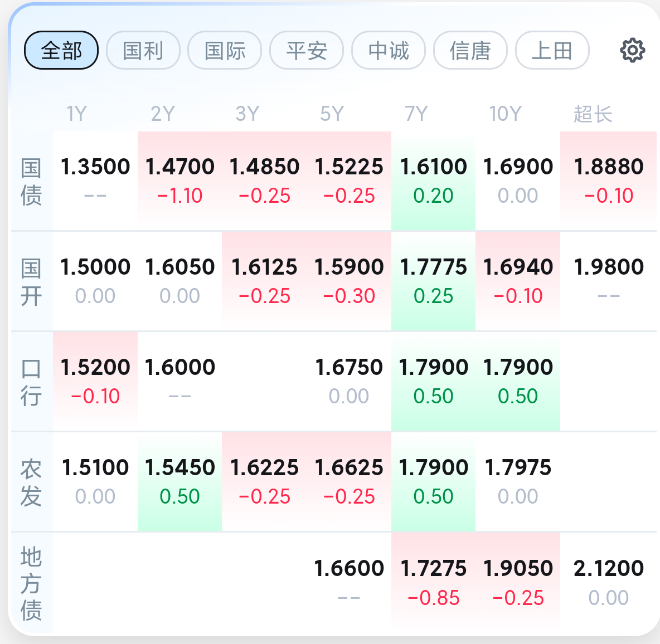Select the 中诚 broker tab

[x=389, y=51]
